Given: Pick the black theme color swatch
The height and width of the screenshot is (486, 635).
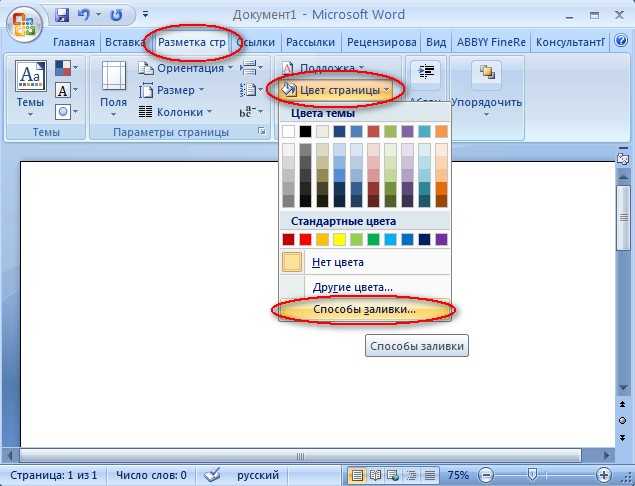Looking at the screenshot, I should tap(305, 131).
